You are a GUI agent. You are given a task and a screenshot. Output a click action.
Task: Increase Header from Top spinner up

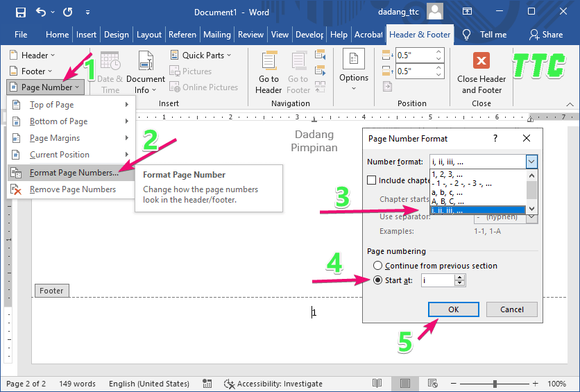(x=438, y=52)
